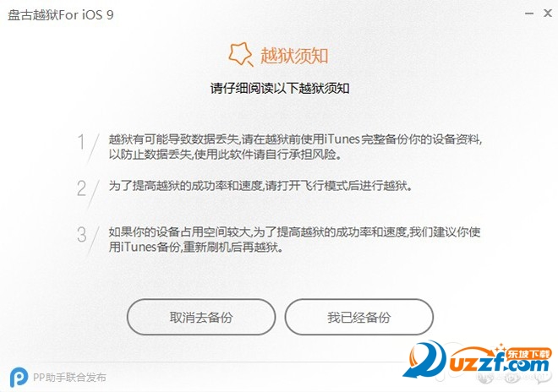This screenshot has width=558, height=392.
Task: Open the PP助手联合发布 text link
Action: click(x=69, y=378)
